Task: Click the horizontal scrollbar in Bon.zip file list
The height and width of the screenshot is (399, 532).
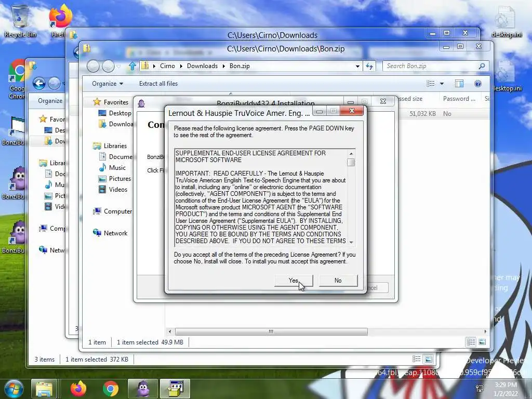Action: click(x=271, y=331)
